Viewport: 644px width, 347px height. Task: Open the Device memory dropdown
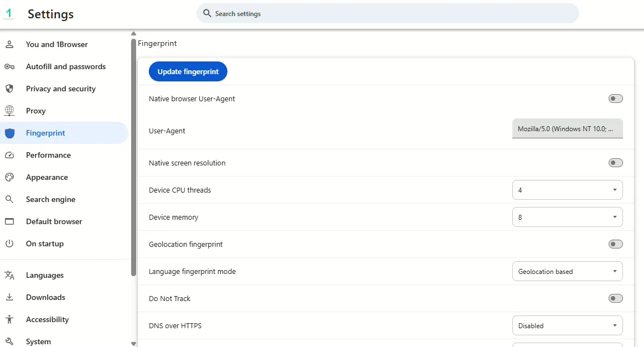[567, 217]
